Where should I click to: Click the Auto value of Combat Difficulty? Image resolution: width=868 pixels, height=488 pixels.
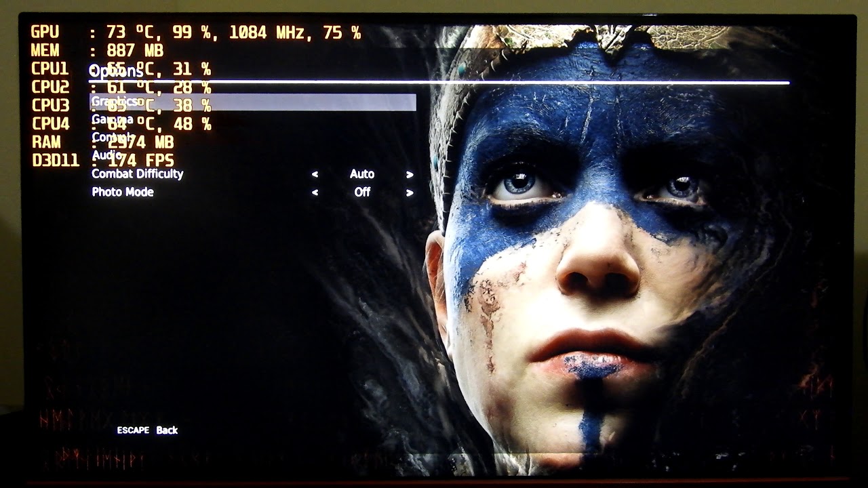tap(362, 174)
